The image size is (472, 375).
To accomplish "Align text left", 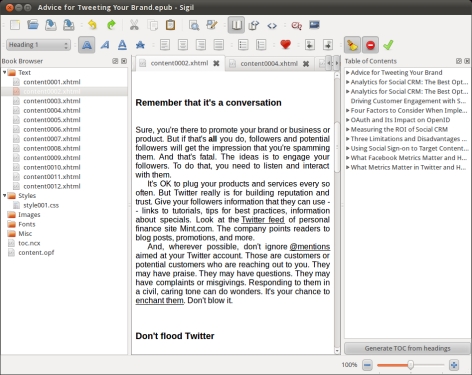I will 165,45.
